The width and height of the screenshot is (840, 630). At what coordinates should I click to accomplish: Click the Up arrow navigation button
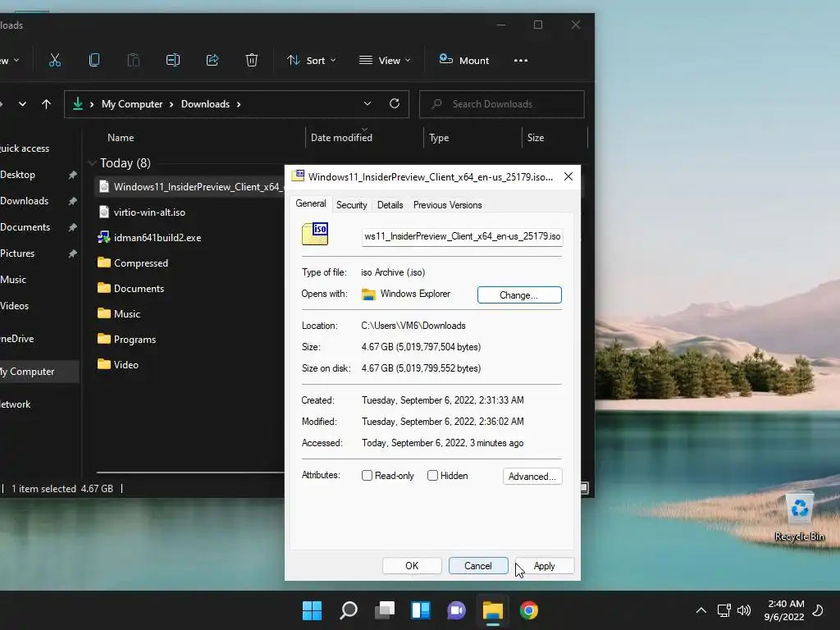(x=47, y=104)
